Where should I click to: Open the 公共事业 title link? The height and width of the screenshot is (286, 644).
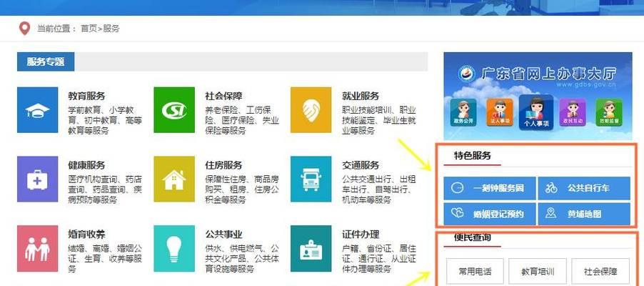(223, 235)
